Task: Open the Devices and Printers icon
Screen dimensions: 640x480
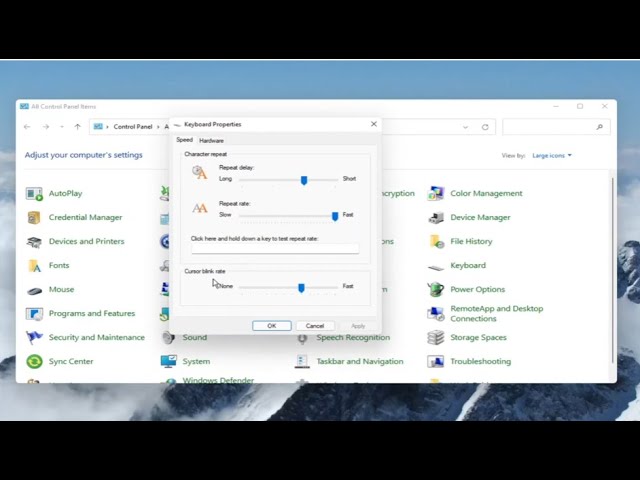Action: (x=34, y=242)
